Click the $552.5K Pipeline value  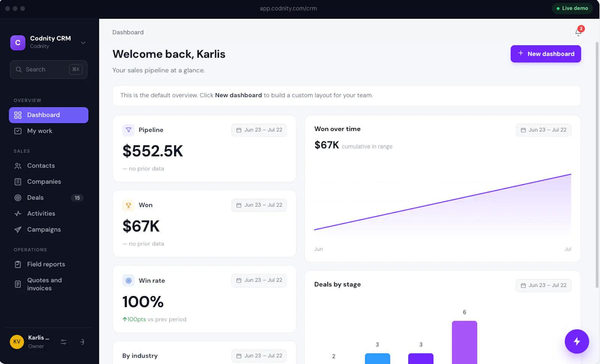coord(153,151)
